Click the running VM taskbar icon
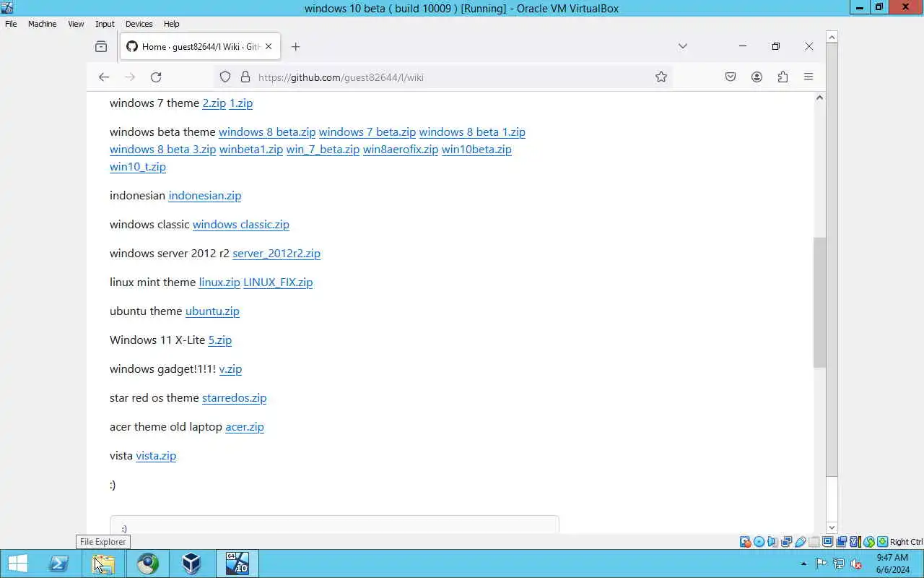The width and height of the screenshot is (924, 578). (237, 564)
